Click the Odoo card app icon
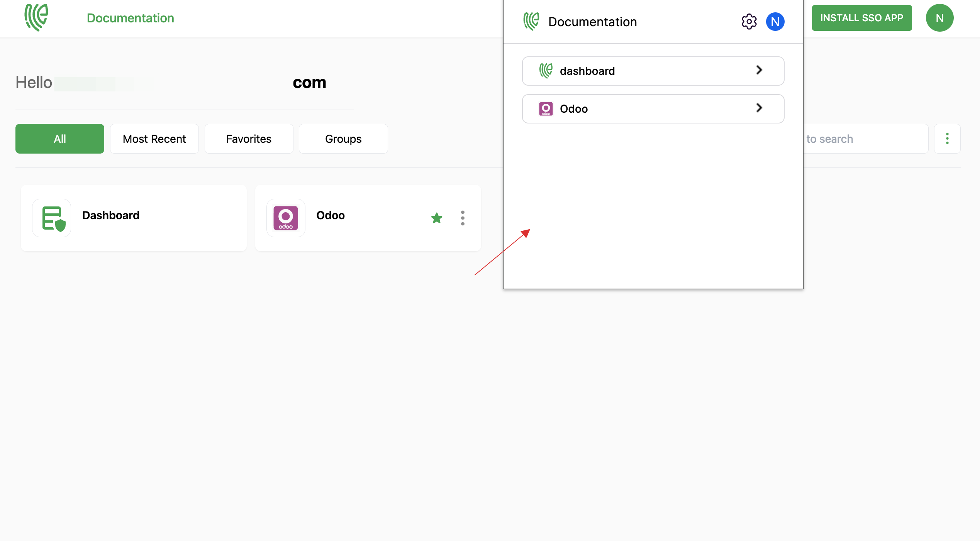The height and width of the screenshot is (541, 980). point(286,218)
